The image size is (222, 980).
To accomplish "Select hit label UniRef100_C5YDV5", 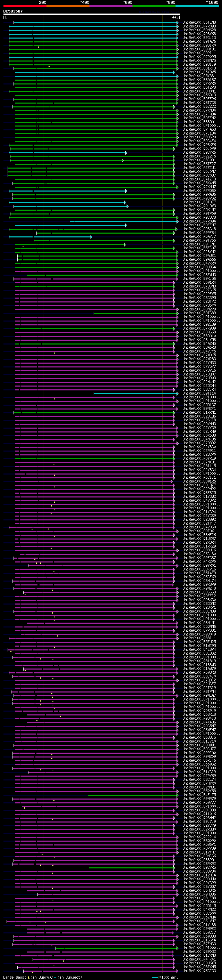I will pos(199,72).
